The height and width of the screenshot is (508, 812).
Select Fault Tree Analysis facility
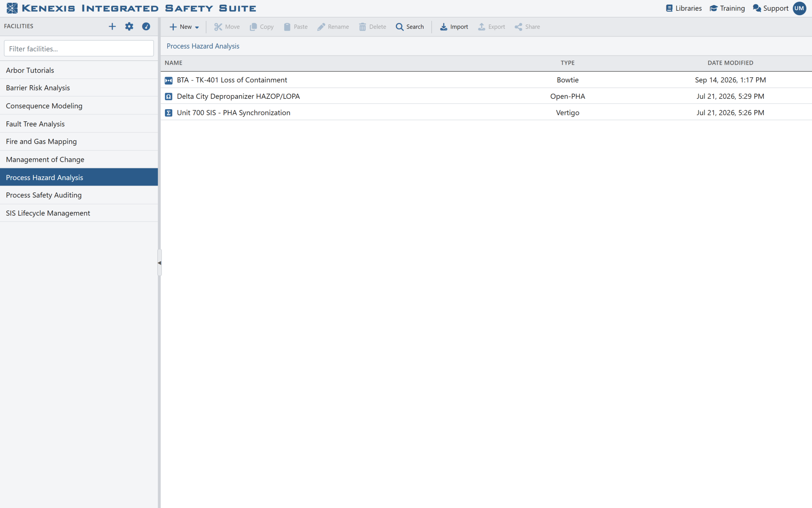click(x=79, y=124)
